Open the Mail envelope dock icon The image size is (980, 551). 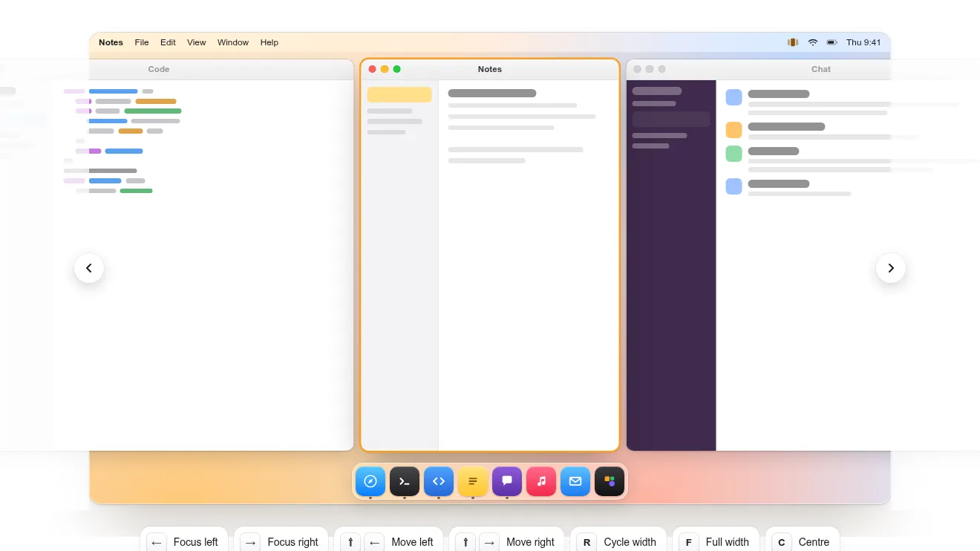pyautogui.click(x=575, y=481)
